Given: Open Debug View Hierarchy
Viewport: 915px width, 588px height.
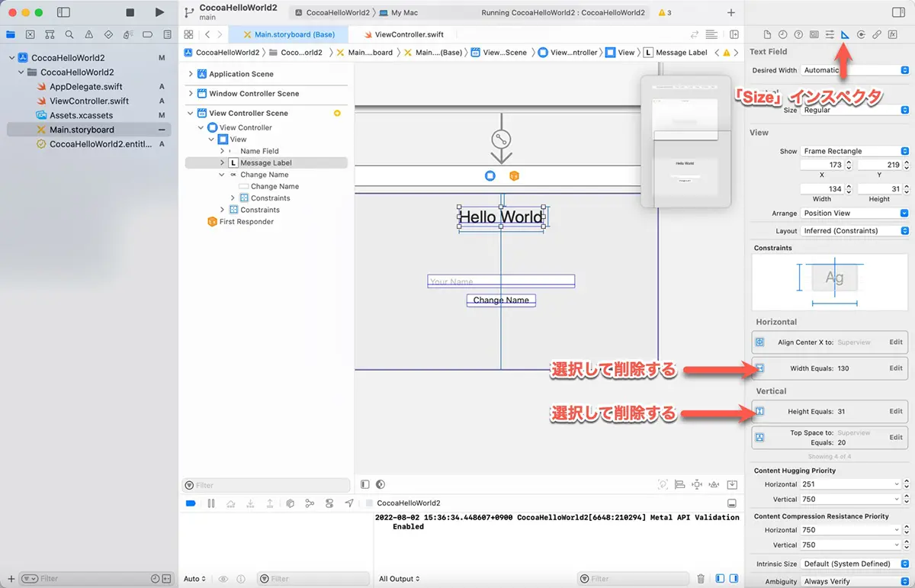Looking at the screenshot, I should pyautogui.click(x=290, y=503).
